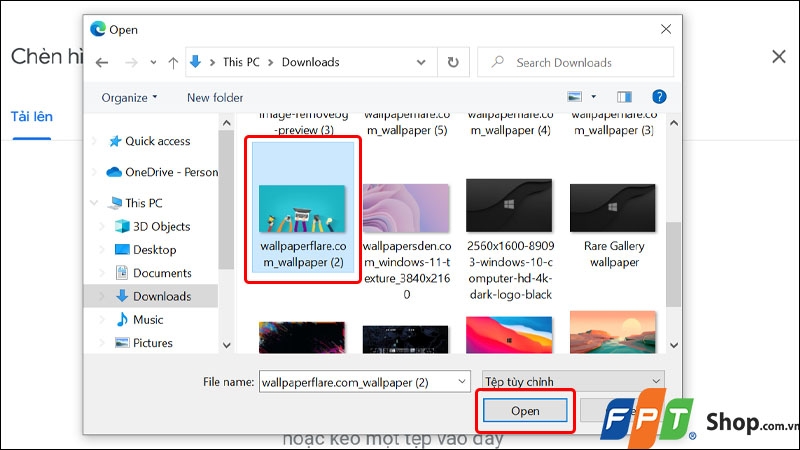This screenshot has height=450, width=800.
Task: Click the Edge logo in dialog title
Action: coord(97,29)
